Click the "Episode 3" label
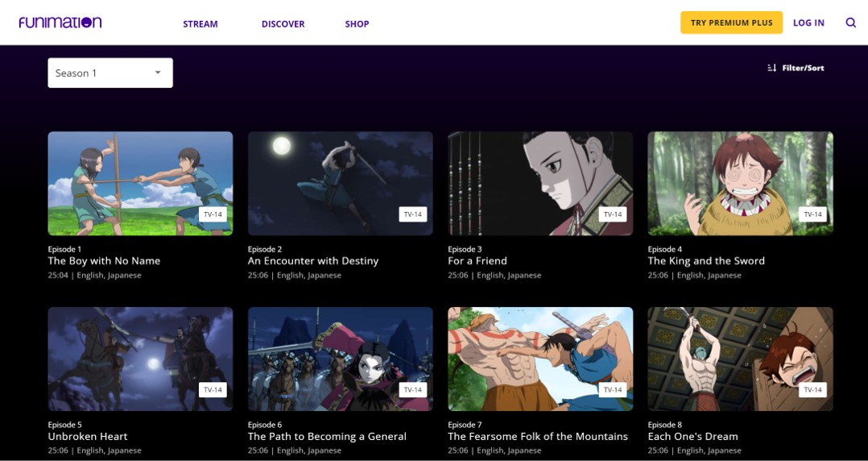Screen dimensions: 868x461 tap(465, 249)
